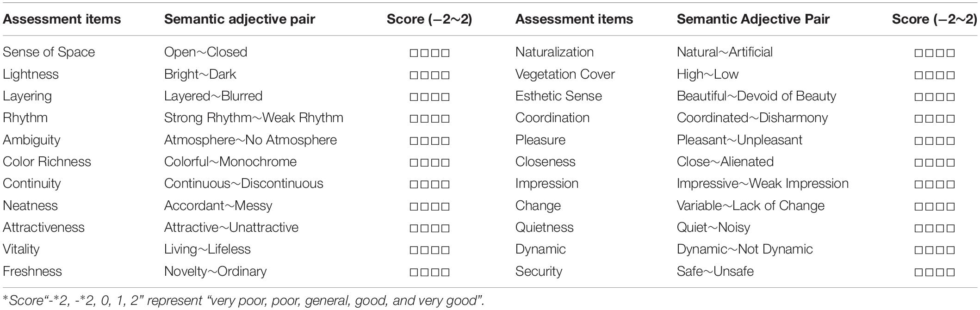This screenshot has height=310, width=980.
Task: Select the Open~Closed adjective pair text
Action: (x=205, y=52)
